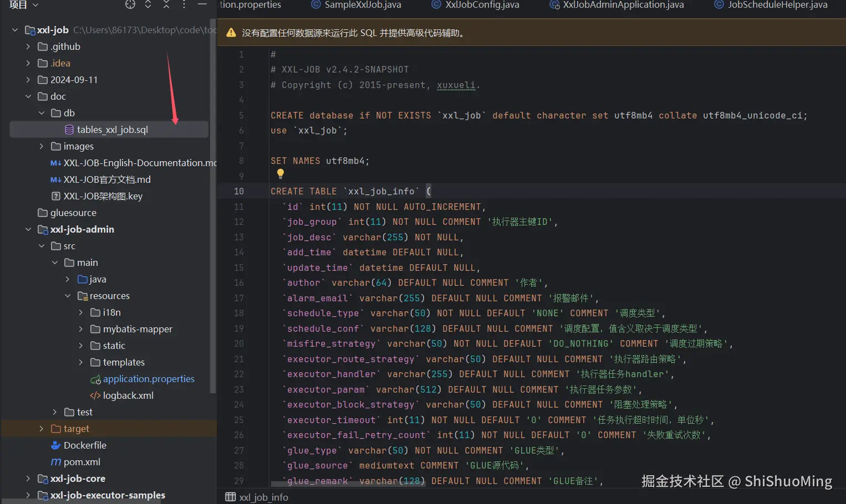Switch to the XxlJobAdminApplication.java tab
Image resolution: width=846 pixels, height=504 pixels.
click(616, 5)
